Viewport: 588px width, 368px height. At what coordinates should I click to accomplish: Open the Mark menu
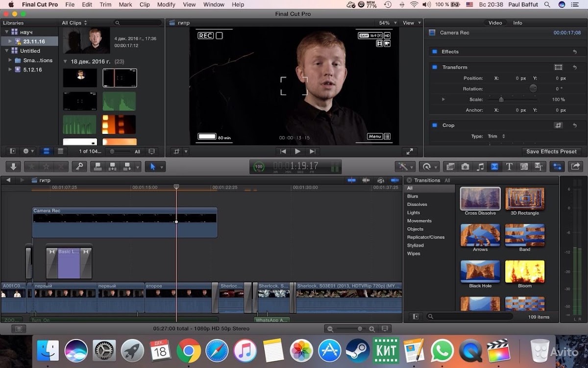point(125,4)
